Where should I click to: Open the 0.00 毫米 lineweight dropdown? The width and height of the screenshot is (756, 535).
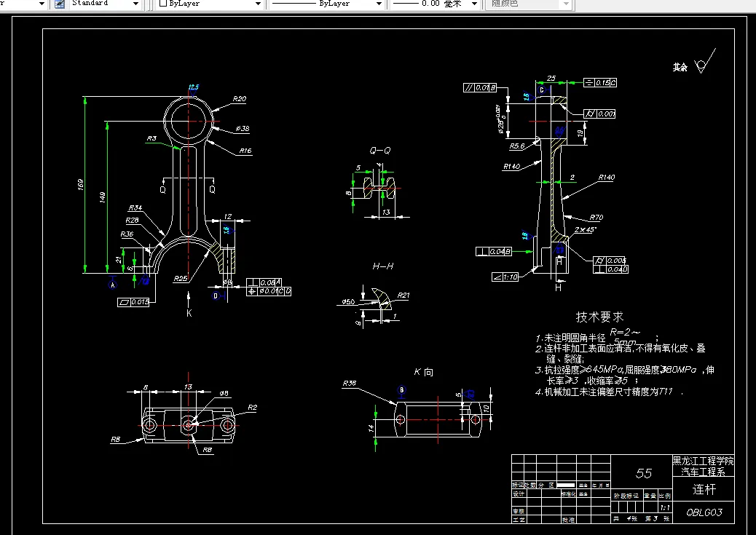click(x=474, y=4)
